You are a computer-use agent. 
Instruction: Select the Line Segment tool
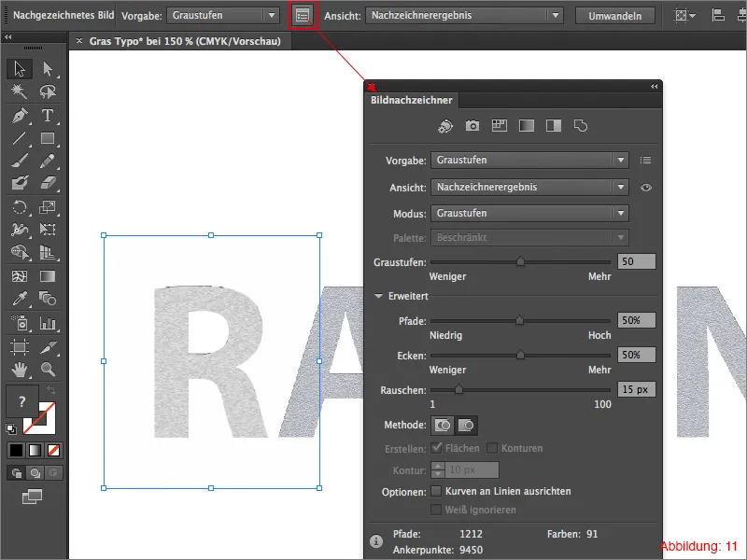tap(20, 138)
